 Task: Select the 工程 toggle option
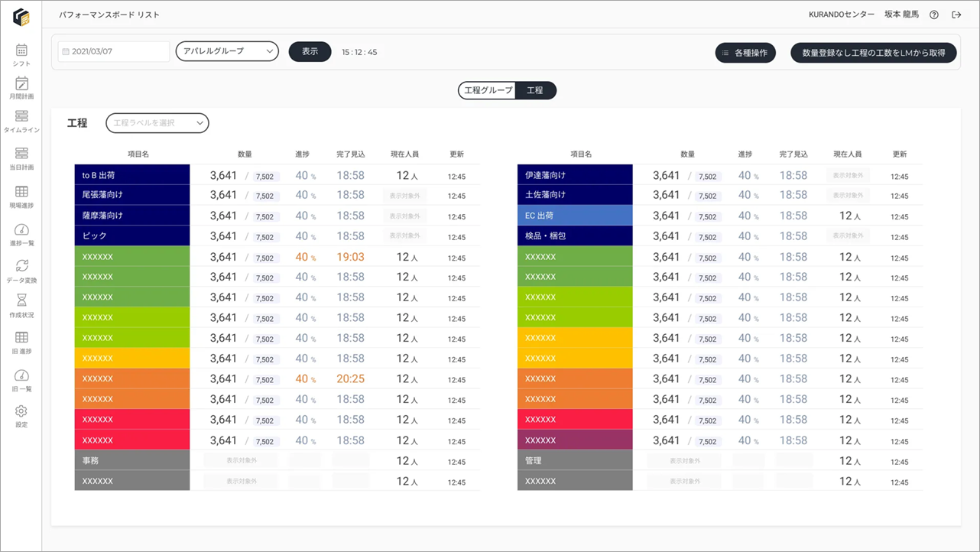[x=535, y=90]
